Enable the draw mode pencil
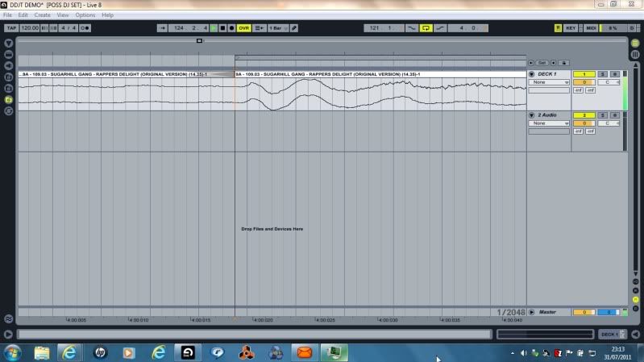This screenshot has width=644, height=362. coord(294,27)
